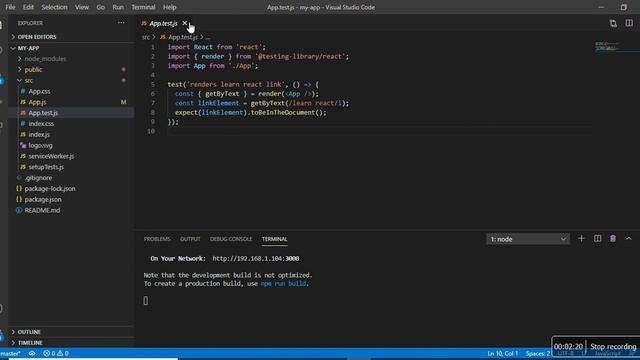The width and height of the screenshot is (640, 360).
Task: Expand the Timeline section
Action: click(x=30, y=342)
